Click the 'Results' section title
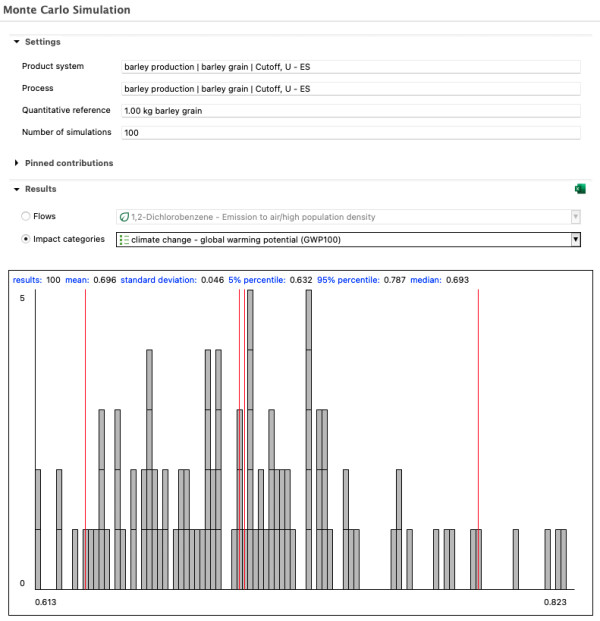This screenshot has height=621, width=600. (x=41, y=189)
